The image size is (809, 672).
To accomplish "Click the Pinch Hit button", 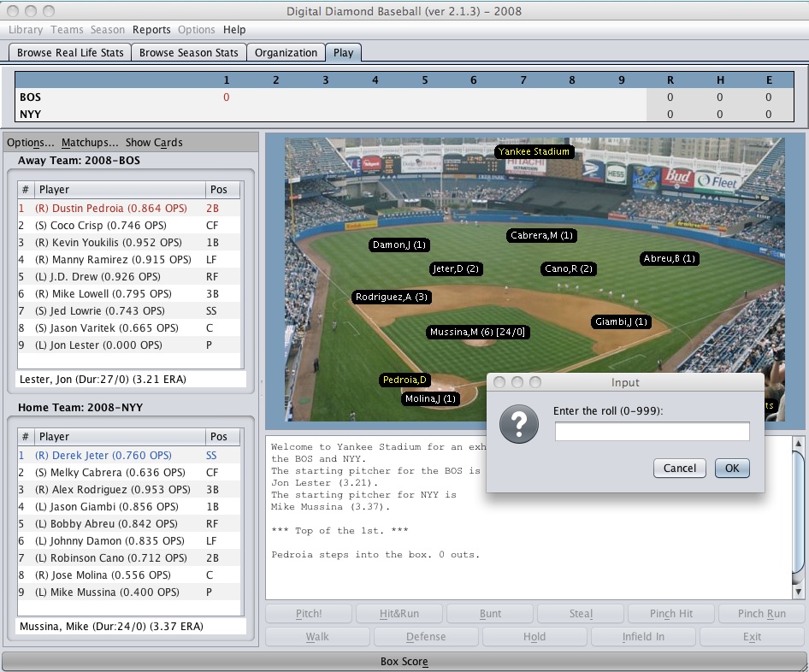I will (671, 614).
